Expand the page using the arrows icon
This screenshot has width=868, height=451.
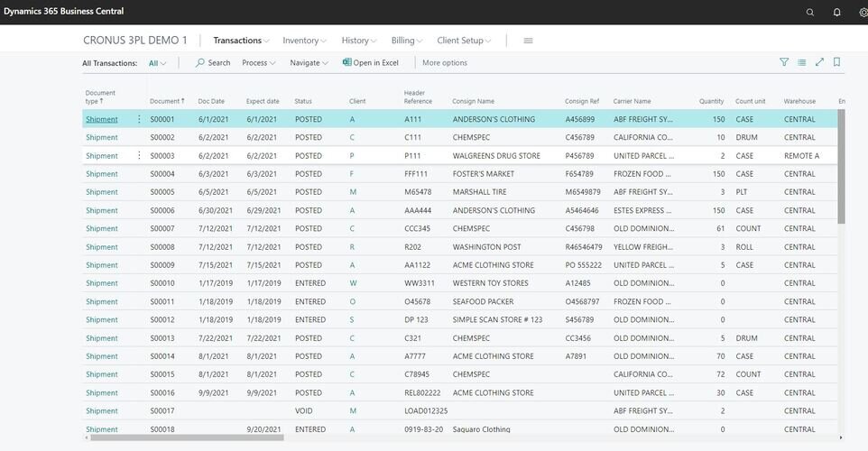[x=819, y=62]
